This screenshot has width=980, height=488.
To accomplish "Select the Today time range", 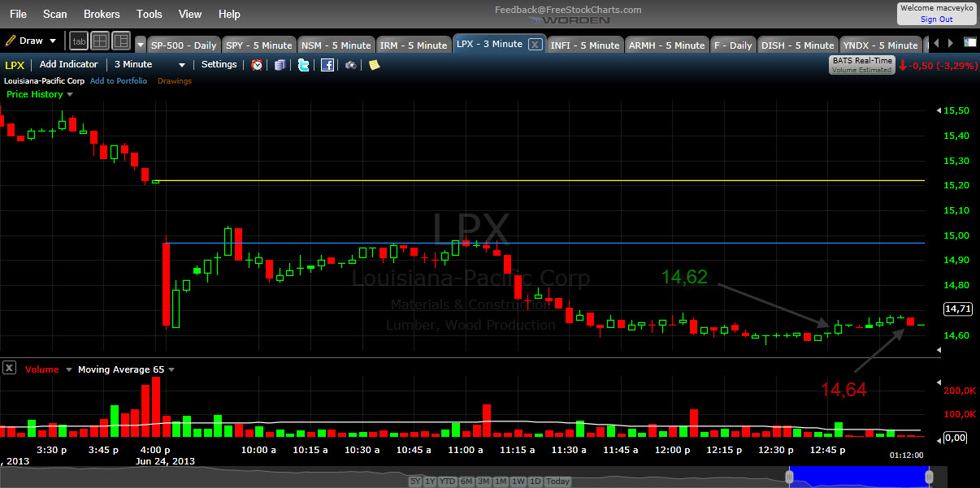I will tap(558, 482).
